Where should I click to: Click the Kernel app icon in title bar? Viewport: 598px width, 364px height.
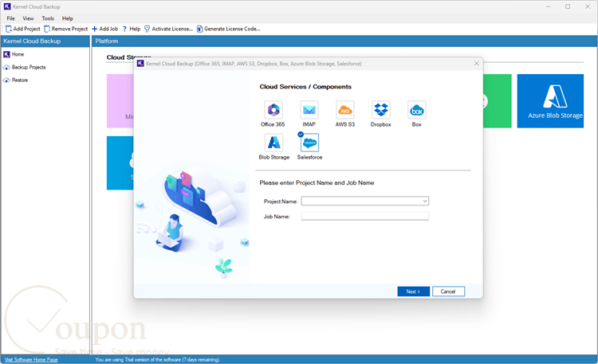(7, 6)
